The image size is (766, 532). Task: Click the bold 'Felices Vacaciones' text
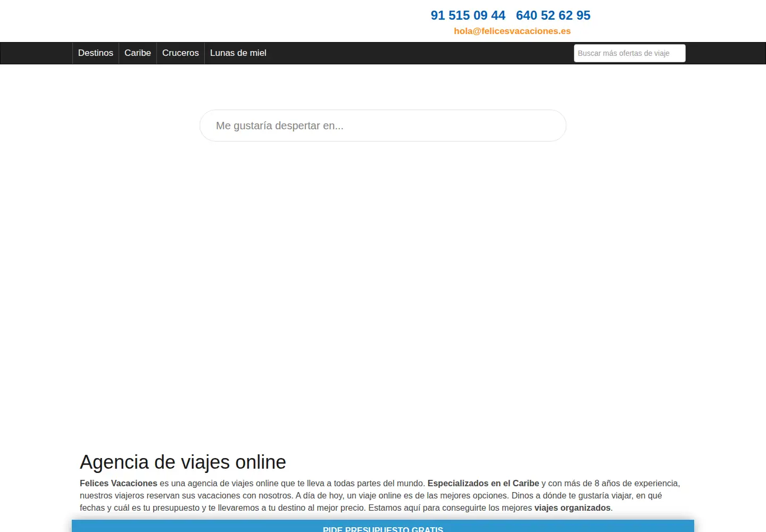click(119, 483)
